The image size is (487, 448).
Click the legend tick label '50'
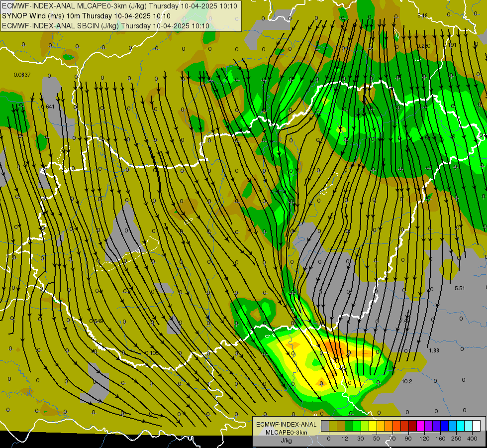(377, 439)
